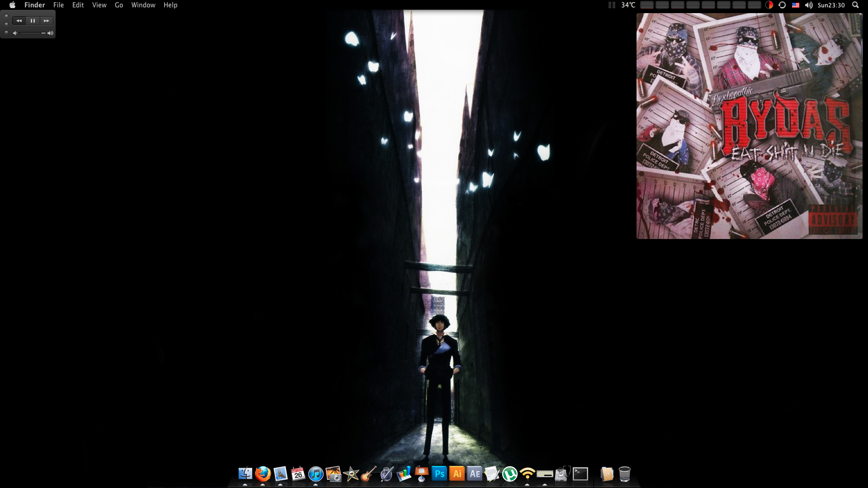The image size is (868, 488).
Task: Open TextEdit from the dock
Action: point(492,474)
